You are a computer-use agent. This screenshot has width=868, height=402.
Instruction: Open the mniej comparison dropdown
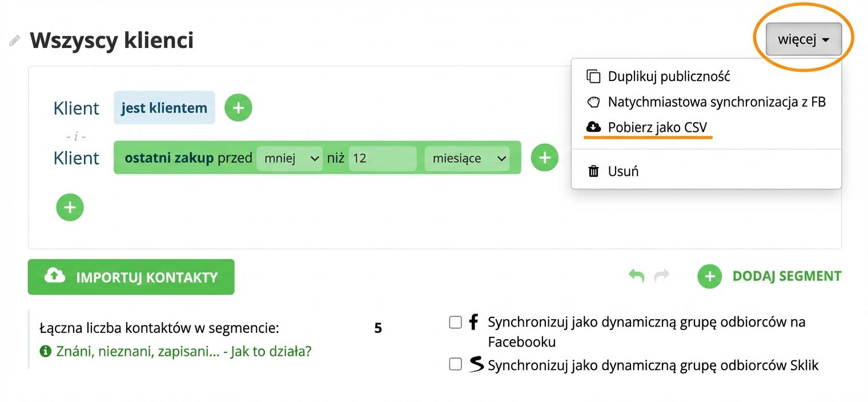click(289, 158)
